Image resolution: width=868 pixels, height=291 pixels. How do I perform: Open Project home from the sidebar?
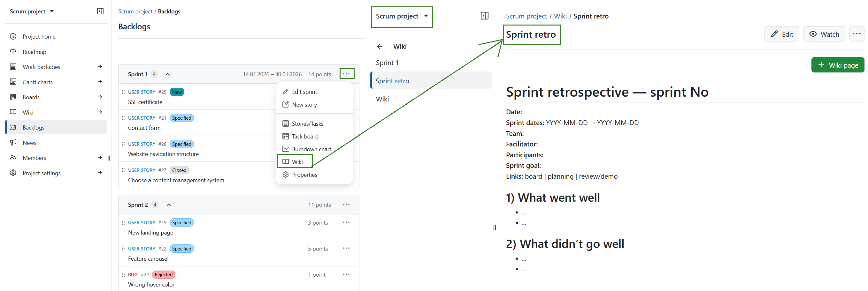coord(39,36)
